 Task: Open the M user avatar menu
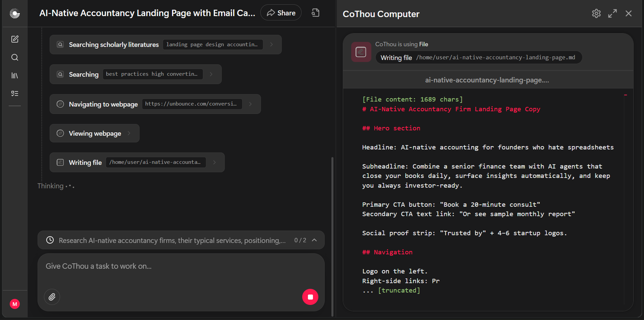click(x=15, y=304)
